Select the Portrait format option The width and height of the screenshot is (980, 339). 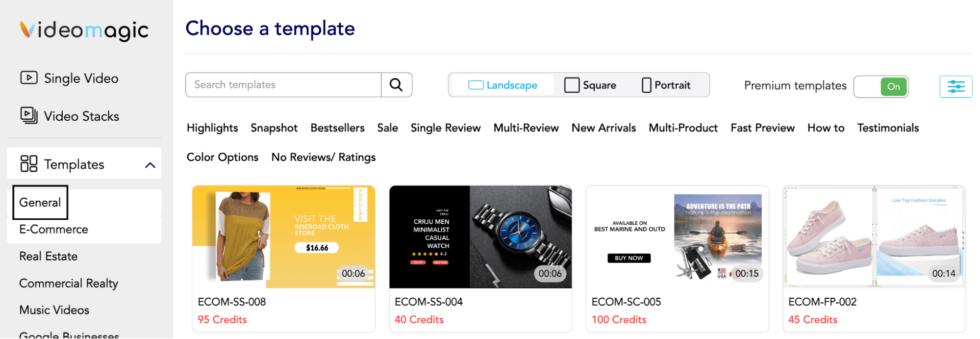tap(666, 85)
